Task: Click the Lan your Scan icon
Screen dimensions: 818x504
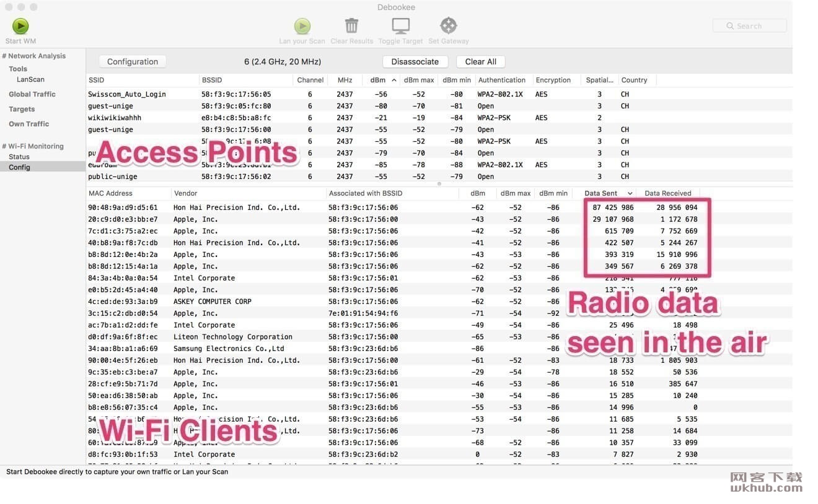Action: click(x=302, y=26)
